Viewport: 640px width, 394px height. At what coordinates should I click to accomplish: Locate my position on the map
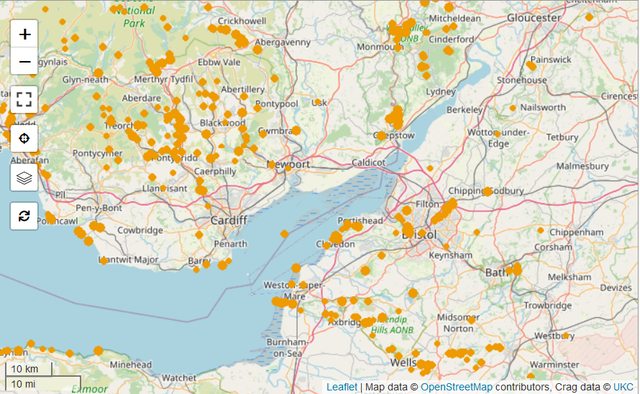tap(24, 139)
